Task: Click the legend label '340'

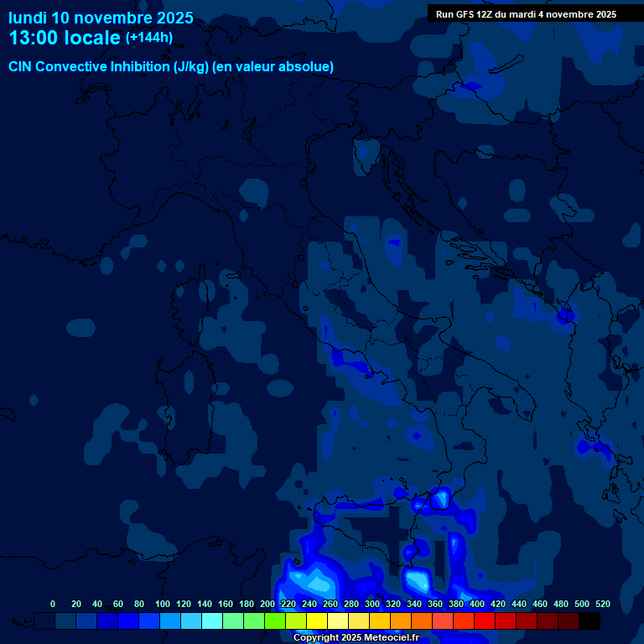Action: (x=414, y=604)
